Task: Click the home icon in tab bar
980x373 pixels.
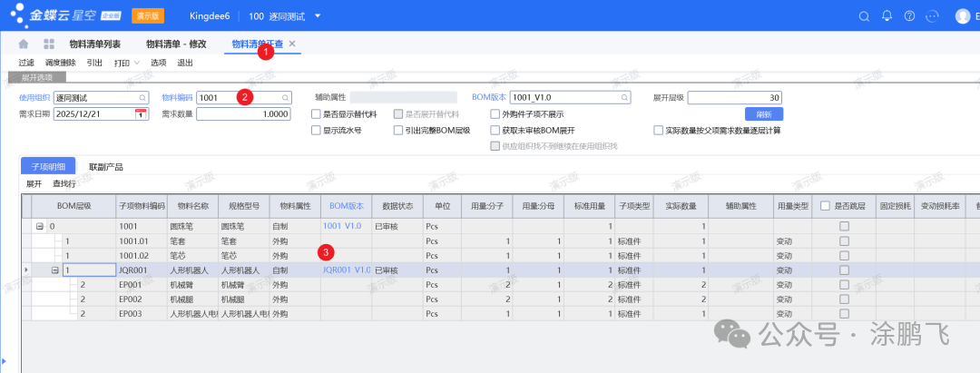Action: tap(23, 44)
